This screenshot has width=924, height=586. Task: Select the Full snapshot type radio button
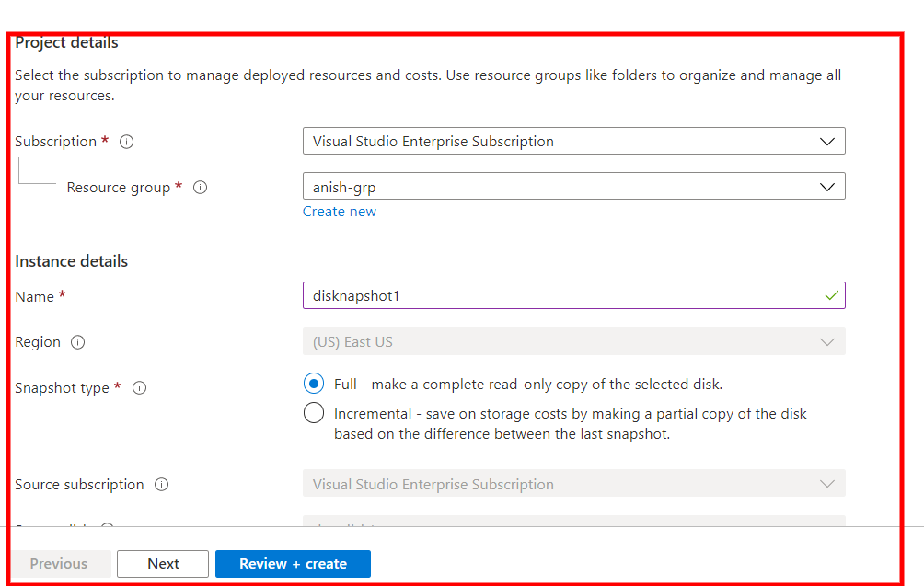(x=313, y=384)
